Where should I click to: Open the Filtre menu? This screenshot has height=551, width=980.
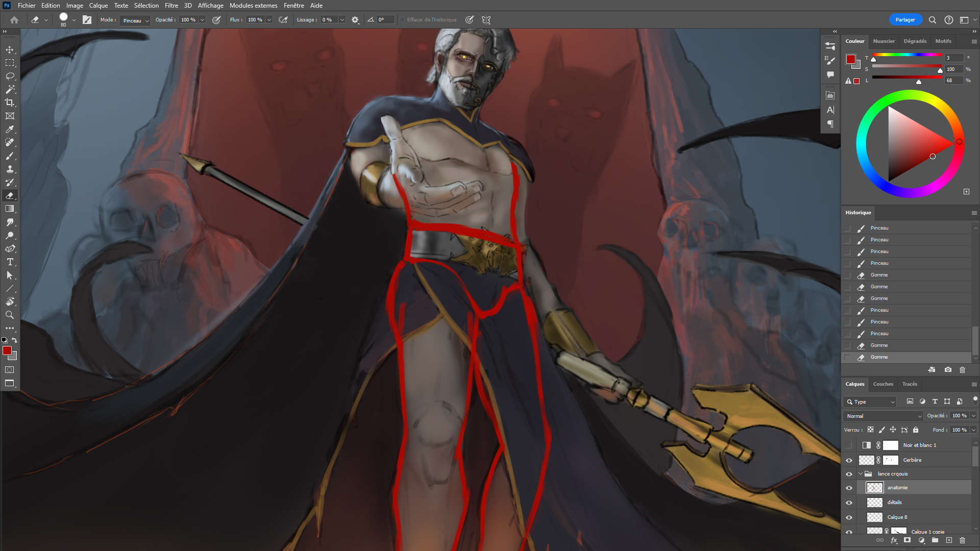(171, 6)
